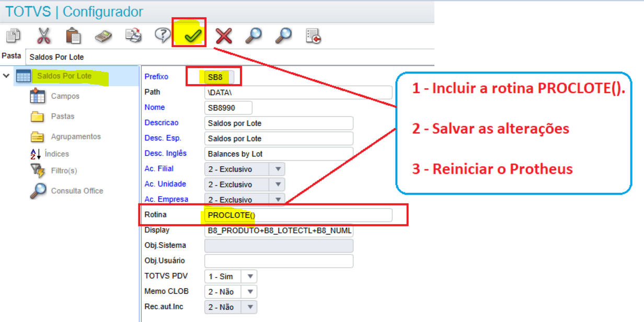
Task: Click the Display field starting B8_PRODUTO
Action: point(279,231)
